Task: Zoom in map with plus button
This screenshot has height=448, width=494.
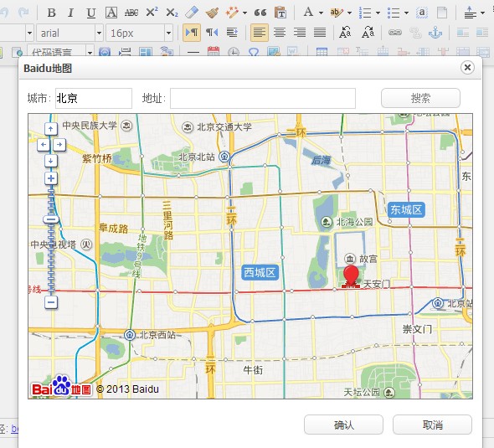Action: [51, 178]
